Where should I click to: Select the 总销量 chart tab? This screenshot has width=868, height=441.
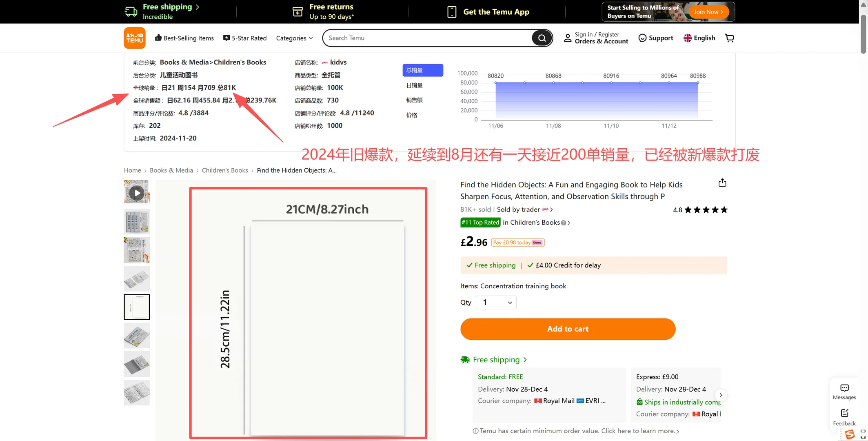423,70
